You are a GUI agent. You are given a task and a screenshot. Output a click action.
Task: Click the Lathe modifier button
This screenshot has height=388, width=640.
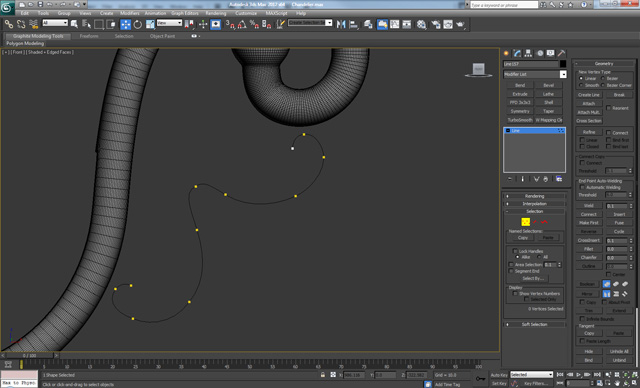(549, 94)
